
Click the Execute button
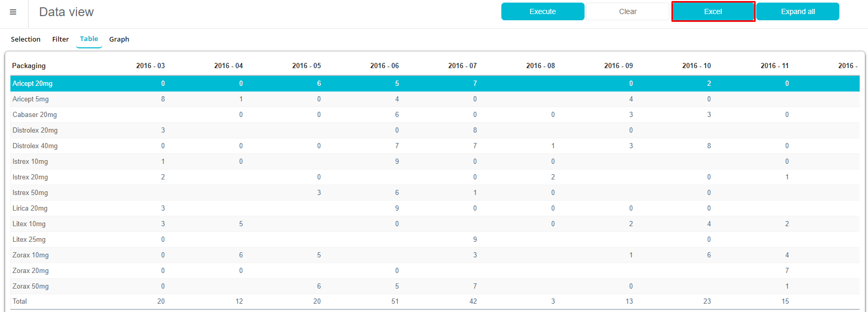[542, 11]
